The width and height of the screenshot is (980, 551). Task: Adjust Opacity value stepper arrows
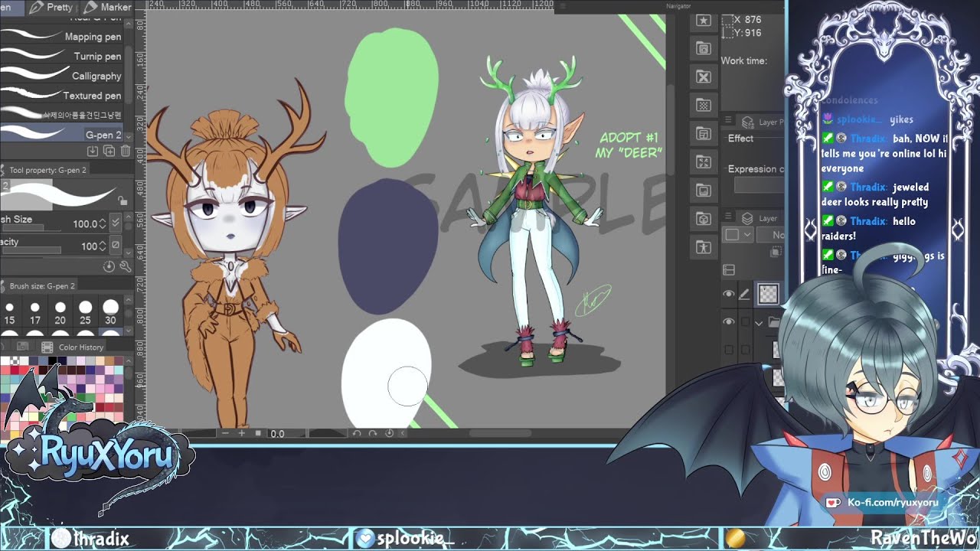click(103, 246)
